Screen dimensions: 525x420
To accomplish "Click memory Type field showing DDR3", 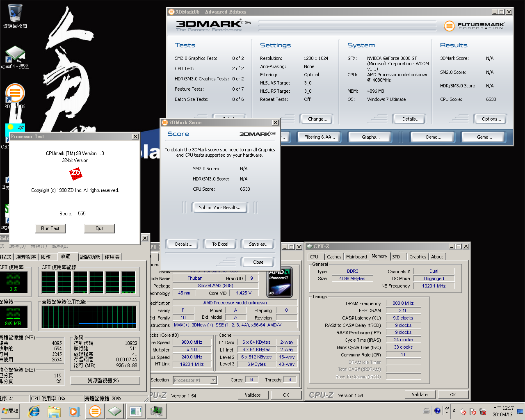I will pyautogui.click(x=352, y=271).
